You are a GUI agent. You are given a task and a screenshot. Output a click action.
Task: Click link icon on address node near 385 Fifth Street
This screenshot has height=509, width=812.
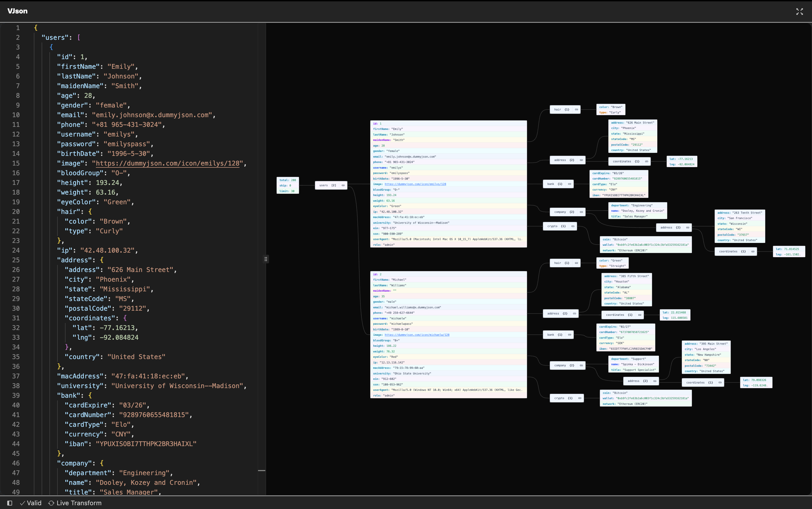pos(575,314)
